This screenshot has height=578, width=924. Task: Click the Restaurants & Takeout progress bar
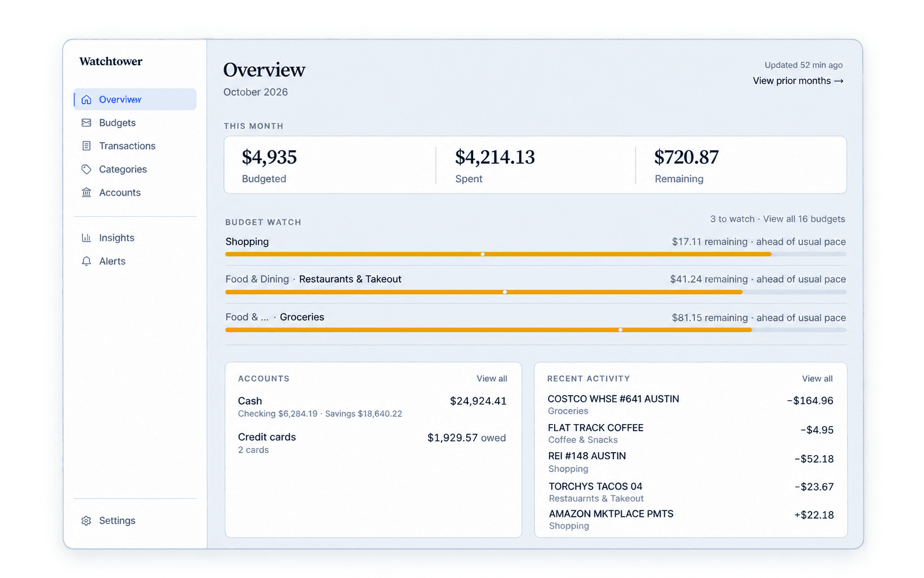pos(535,292)
